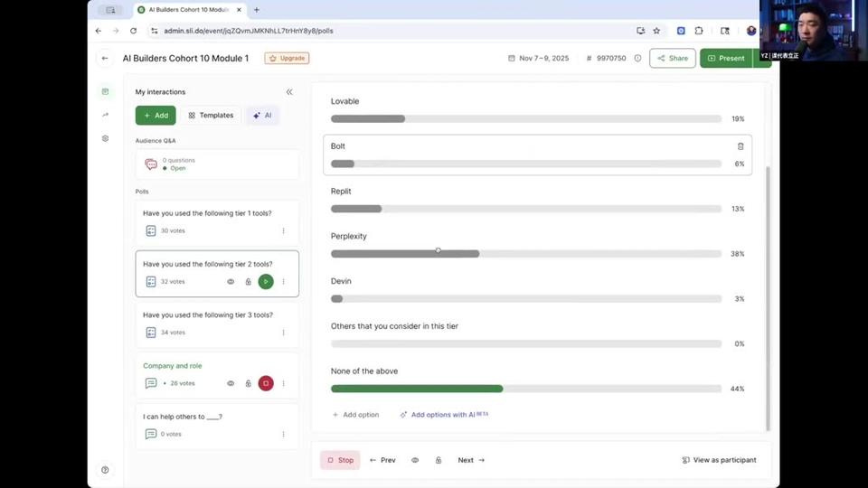Click the side panel icon in browser toolbar

click(724, 31)
